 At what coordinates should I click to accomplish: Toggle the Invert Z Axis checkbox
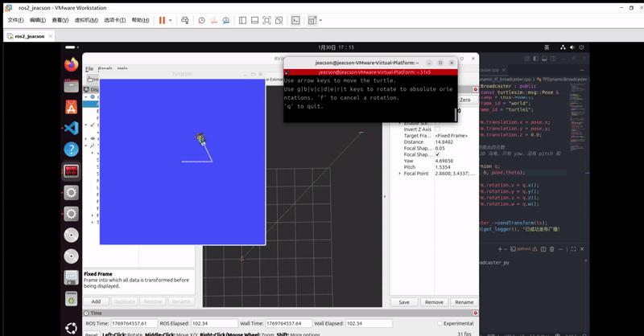(438, 129)
